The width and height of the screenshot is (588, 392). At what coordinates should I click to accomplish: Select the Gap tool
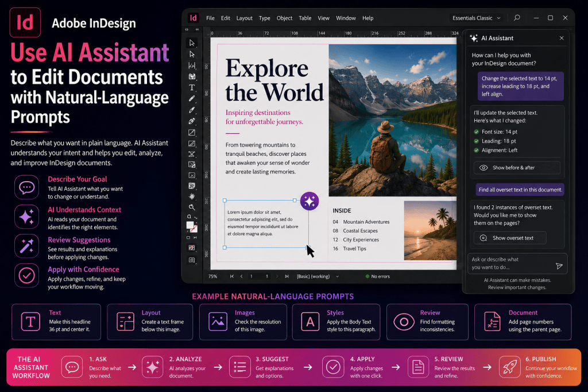tap(192, 66)
